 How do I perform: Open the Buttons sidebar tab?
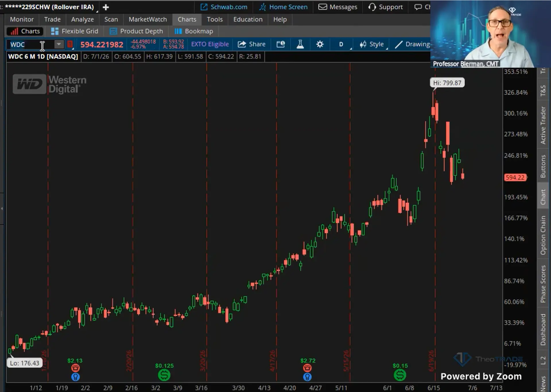pos(543,166)
